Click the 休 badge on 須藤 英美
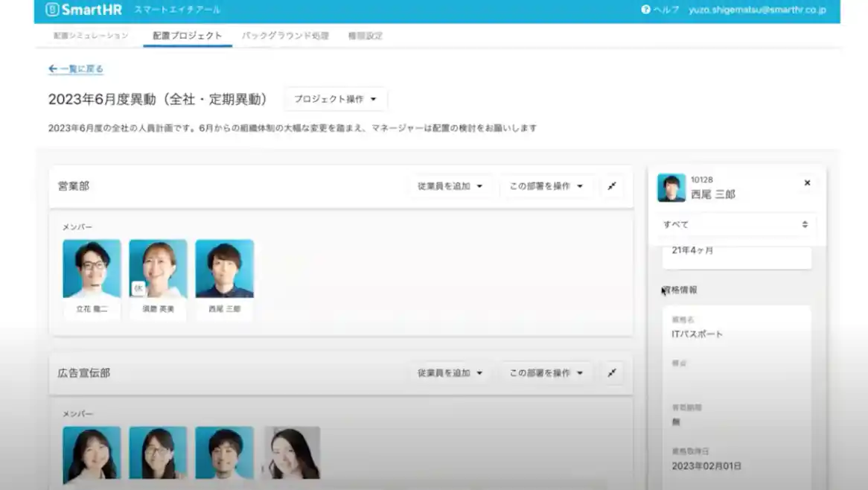868x490 pixels. click(138, 288)
